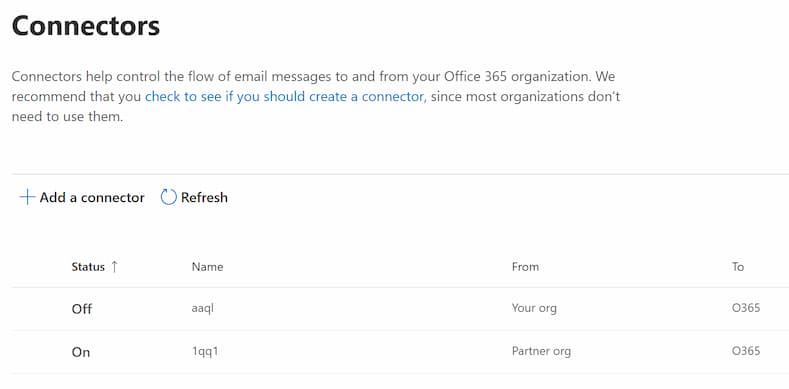Image resolution: width=789 pixels, height=389 pixels.
Task: Click 'Partner org' in the 1qq1 row
Action: pyautogui.click(x=541, y=351)
